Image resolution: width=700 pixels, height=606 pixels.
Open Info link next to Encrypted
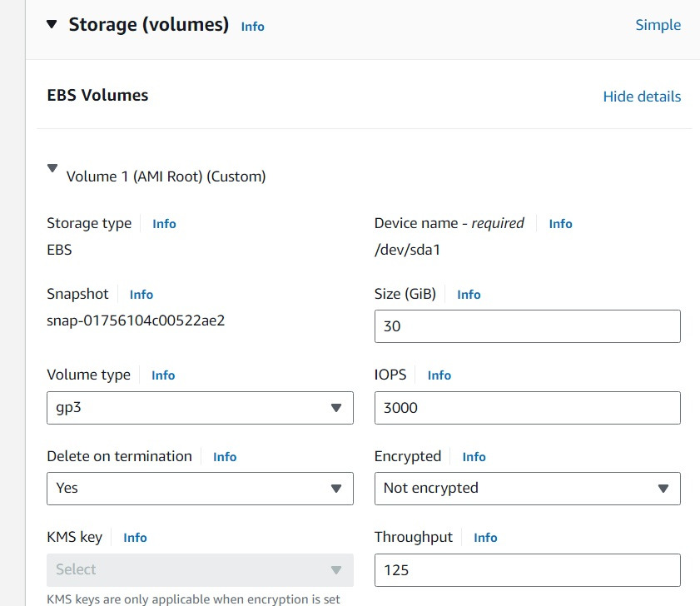pos(474,457)
